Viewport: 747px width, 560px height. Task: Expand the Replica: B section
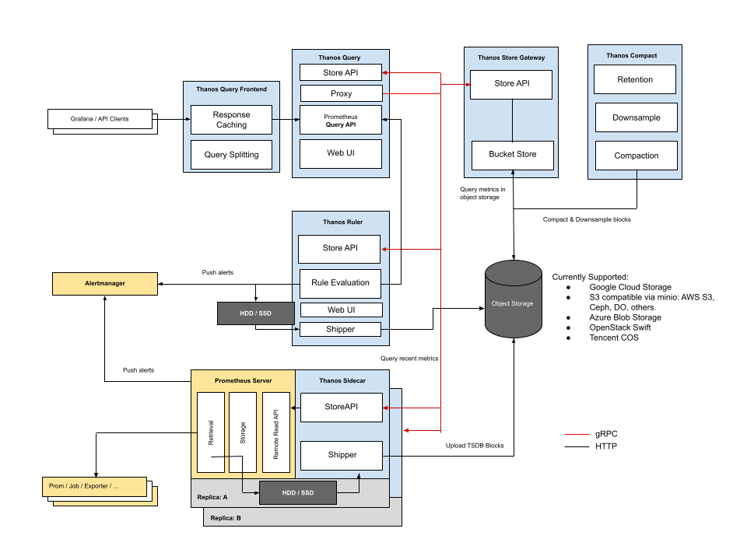[226, 516]
